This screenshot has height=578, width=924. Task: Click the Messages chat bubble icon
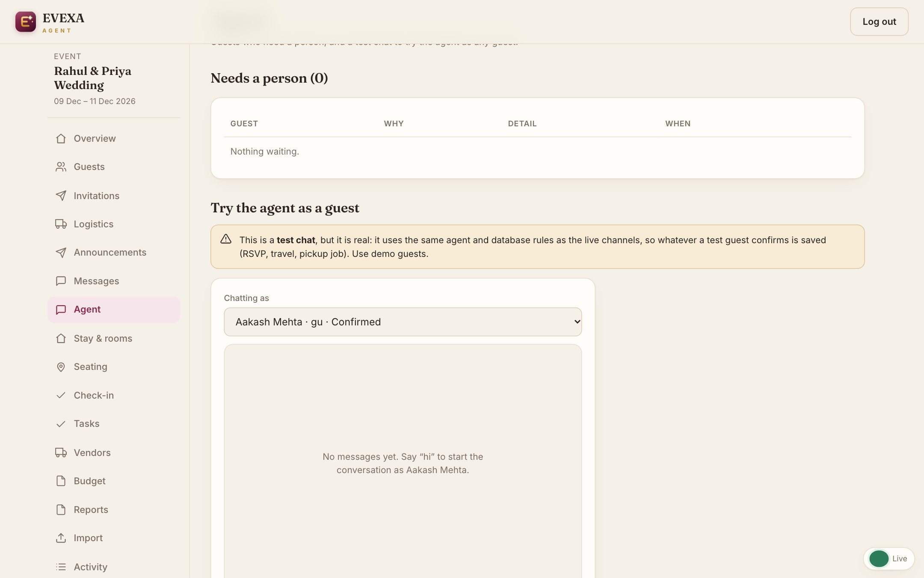tap(61, 281)
